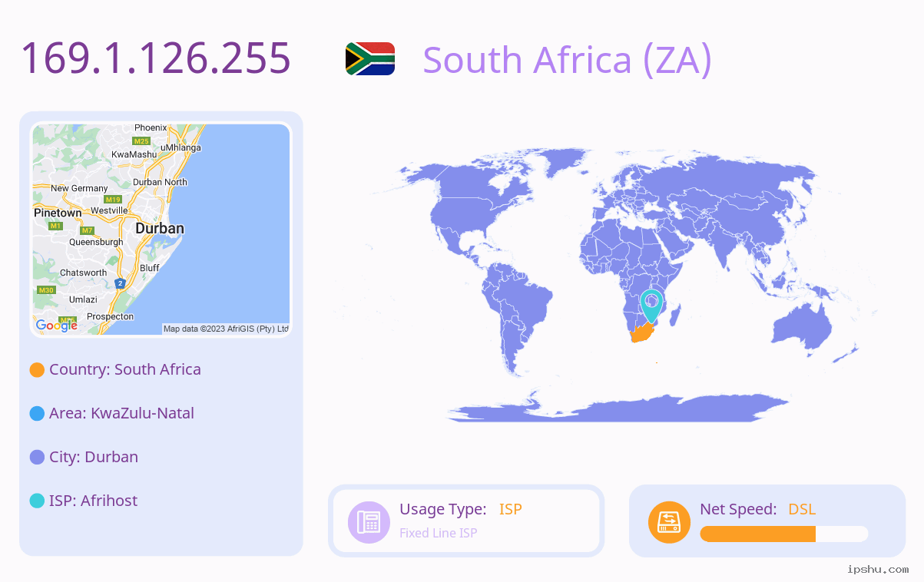The width and height of the screenshot is (924, 582).
Task: Click the Fixed Line ISP subtitle
Action: (439, 533)
